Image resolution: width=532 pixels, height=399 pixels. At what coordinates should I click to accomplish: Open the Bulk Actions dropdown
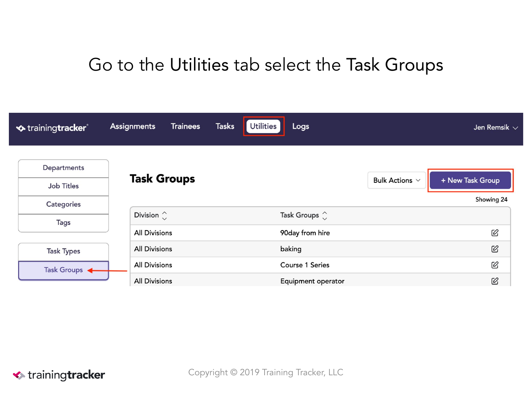coord(397,180)
